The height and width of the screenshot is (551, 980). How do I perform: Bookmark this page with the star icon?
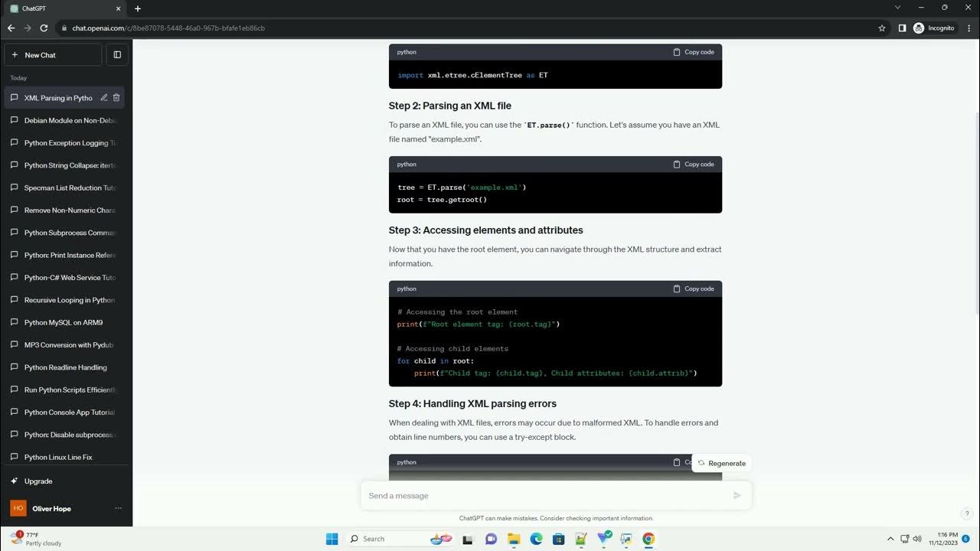(882, 28)
